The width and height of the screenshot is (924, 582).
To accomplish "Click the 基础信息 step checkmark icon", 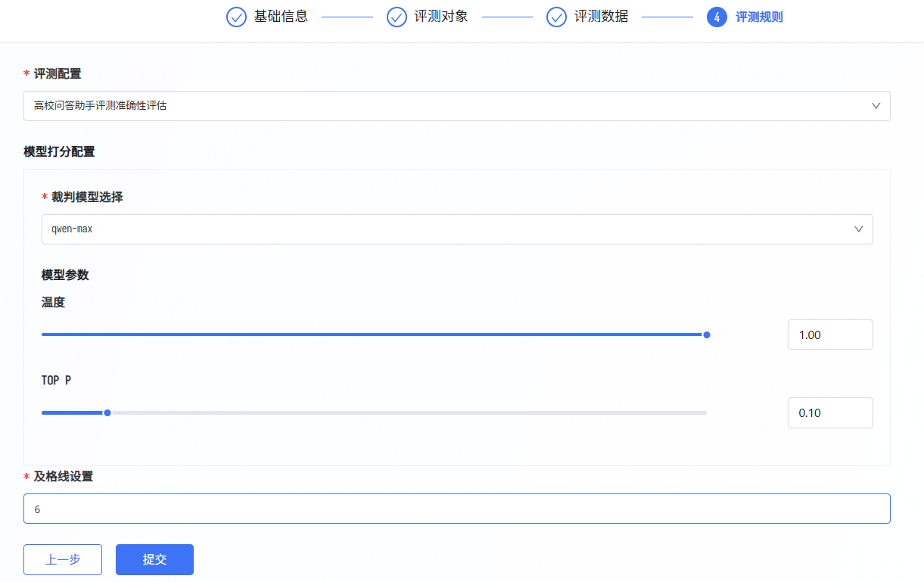I will (x=237, y=17).
